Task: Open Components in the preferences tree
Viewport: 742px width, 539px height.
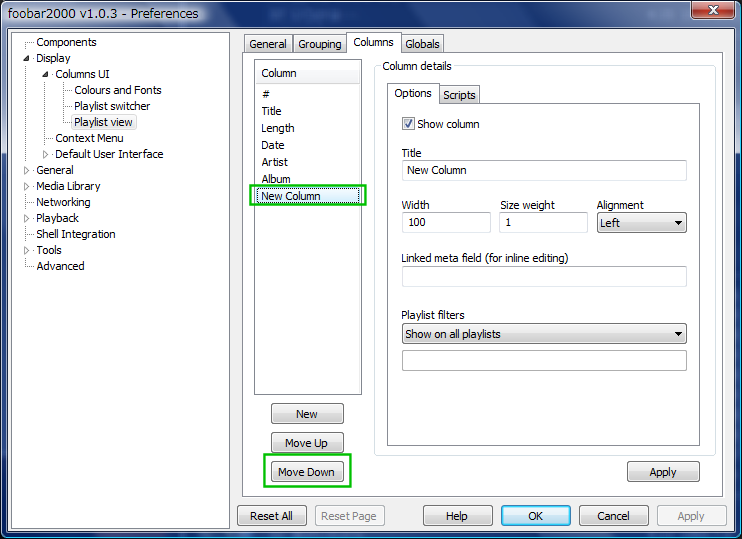Action: [x=66, y=42]
